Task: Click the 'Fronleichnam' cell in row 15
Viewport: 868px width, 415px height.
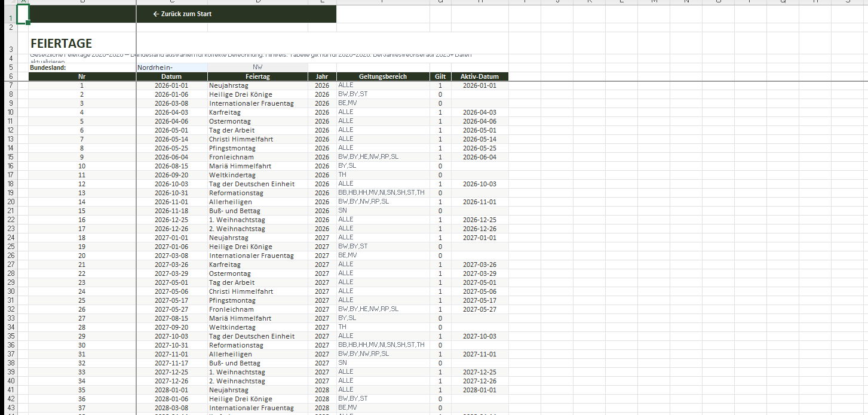Action: point(231,157)
